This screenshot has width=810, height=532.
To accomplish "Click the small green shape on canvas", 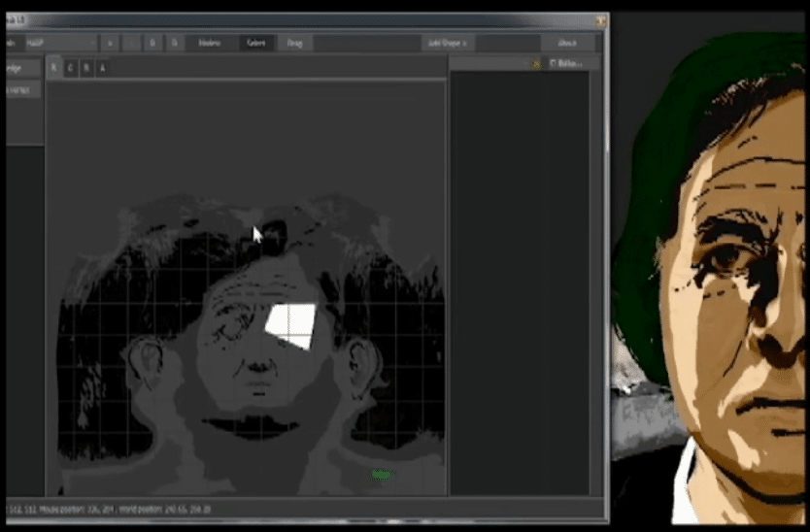I will tap(381, 474).
